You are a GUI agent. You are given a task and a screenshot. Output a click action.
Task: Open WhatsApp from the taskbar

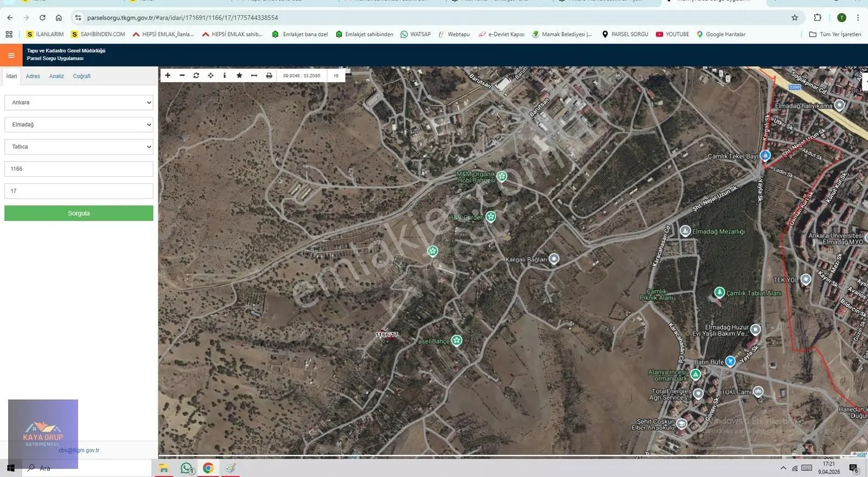(187, 468)
